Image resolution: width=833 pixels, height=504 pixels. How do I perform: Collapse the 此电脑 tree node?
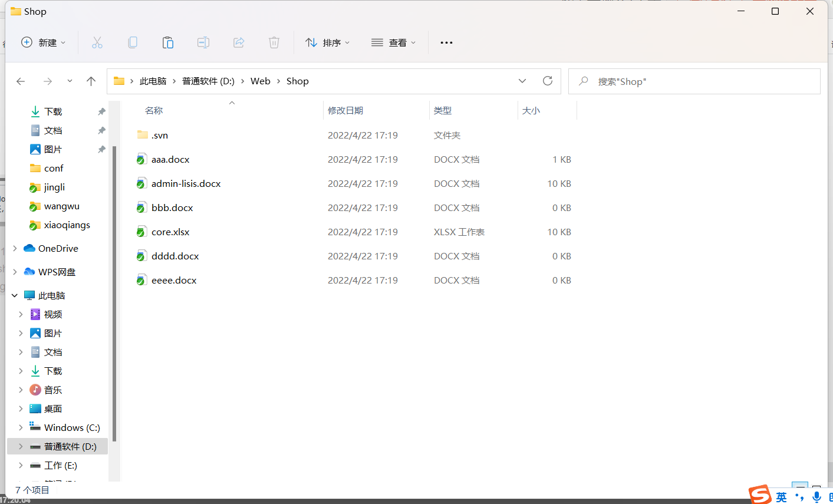coord(15,295)
